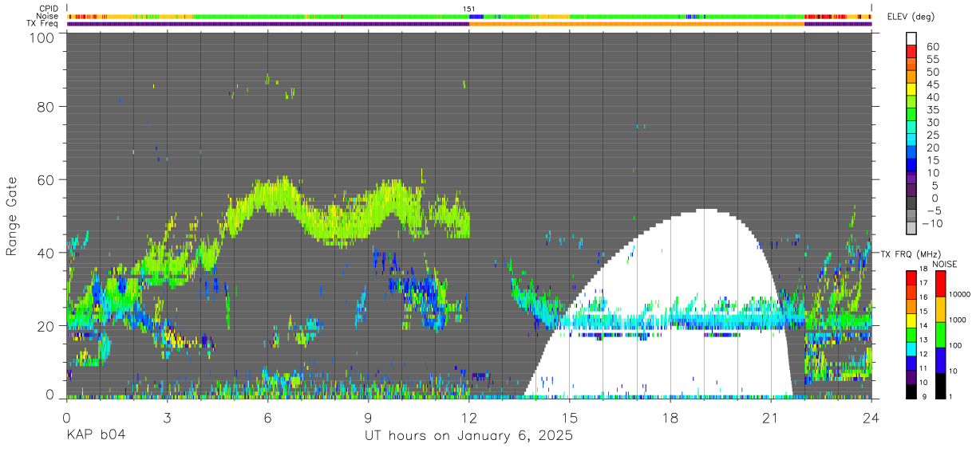Click y-axis tick label '100'
980x452 pixels.
pyautogui.click(x=42, y=37)
